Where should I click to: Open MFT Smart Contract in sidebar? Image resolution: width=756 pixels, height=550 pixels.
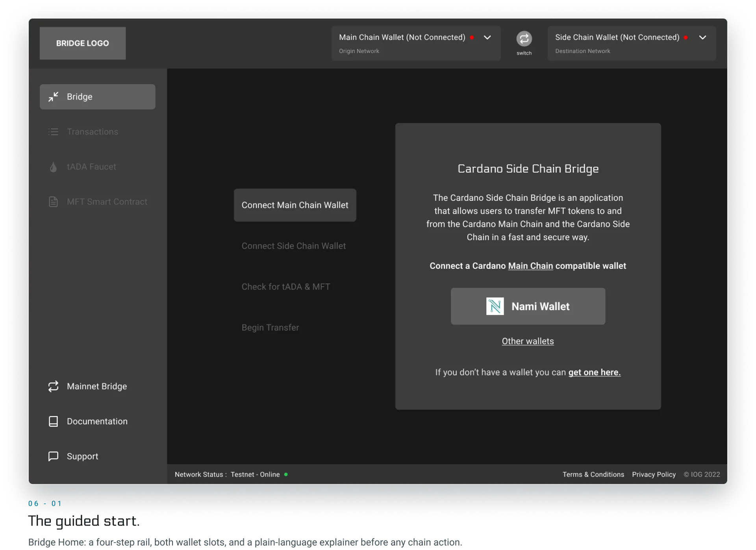[x=97, y=202]
